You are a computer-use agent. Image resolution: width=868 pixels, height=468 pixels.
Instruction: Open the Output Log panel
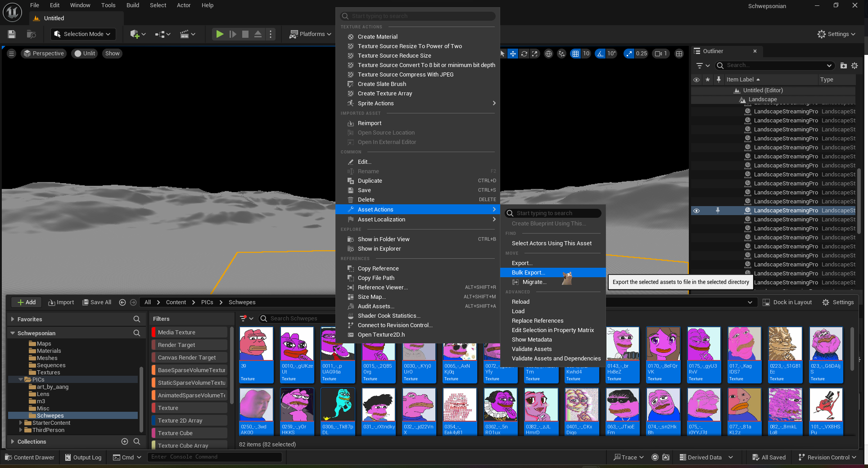click(x=83, y=457)
